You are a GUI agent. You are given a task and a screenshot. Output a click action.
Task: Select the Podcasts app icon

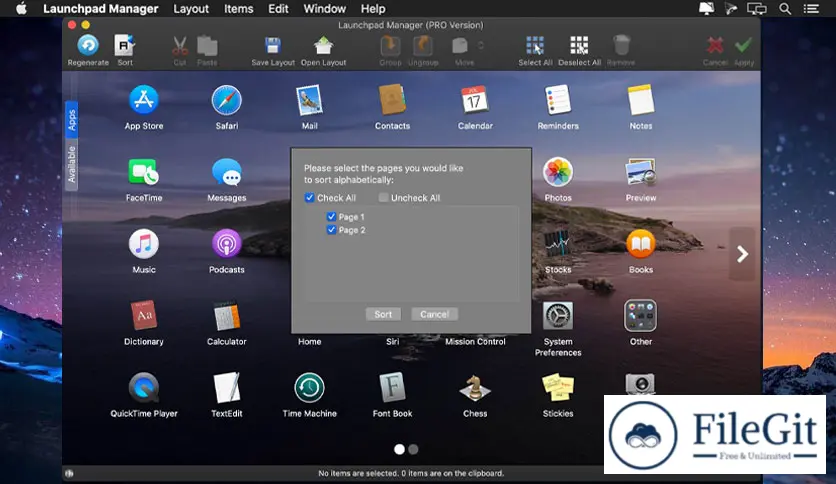227,244
